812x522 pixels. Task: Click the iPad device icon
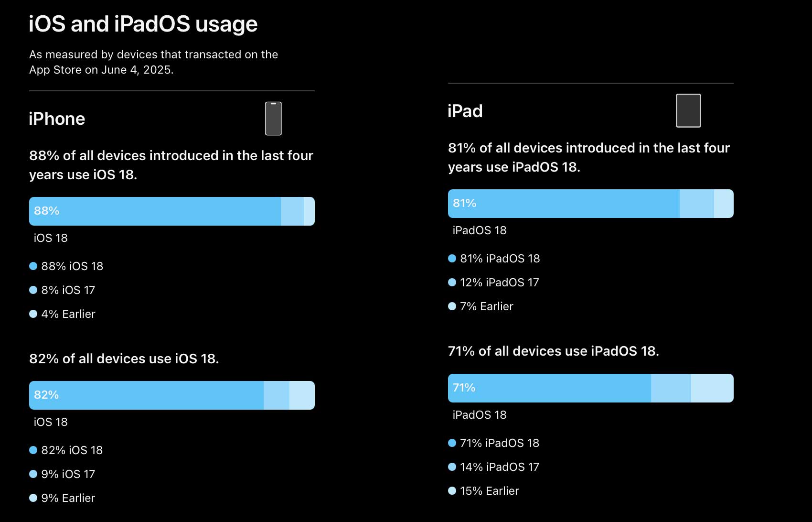click(x=688, y=111)
